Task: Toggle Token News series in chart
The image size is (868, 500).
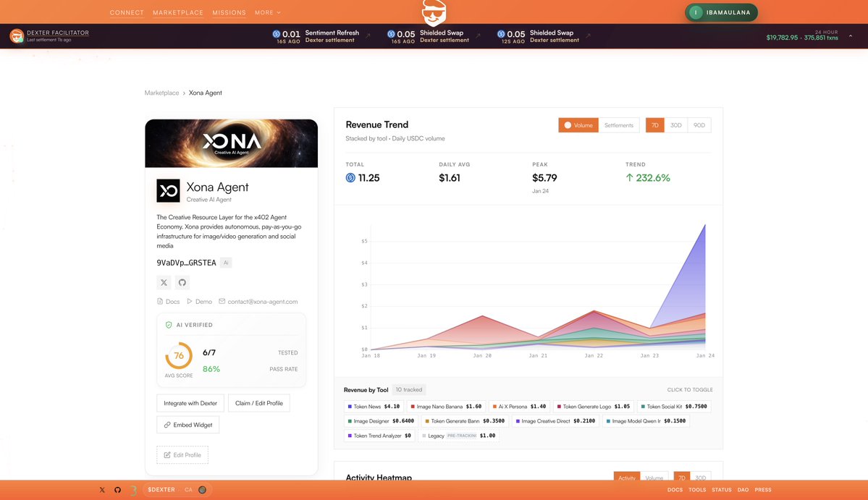Action: click(x=374, y=407)
